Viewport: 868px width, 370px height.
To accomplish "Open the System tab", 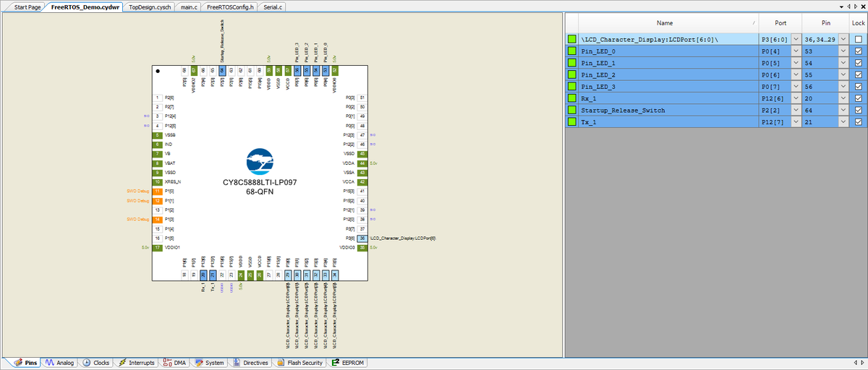I will click(209, 363).
